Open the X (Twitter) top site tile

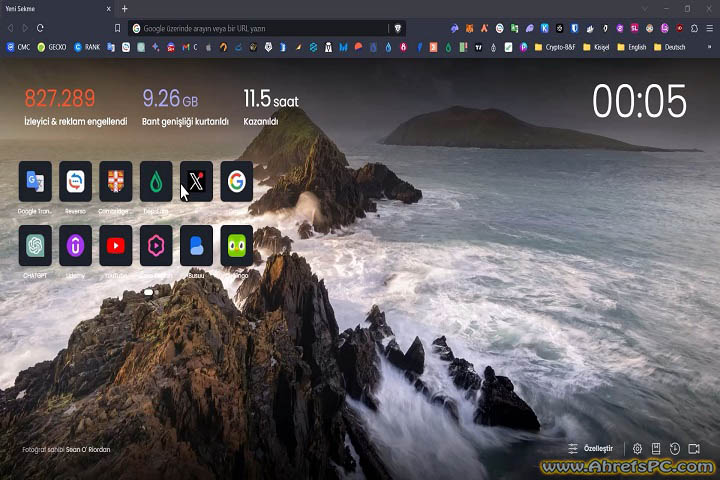pyautogui.click(x=197, y=181)
